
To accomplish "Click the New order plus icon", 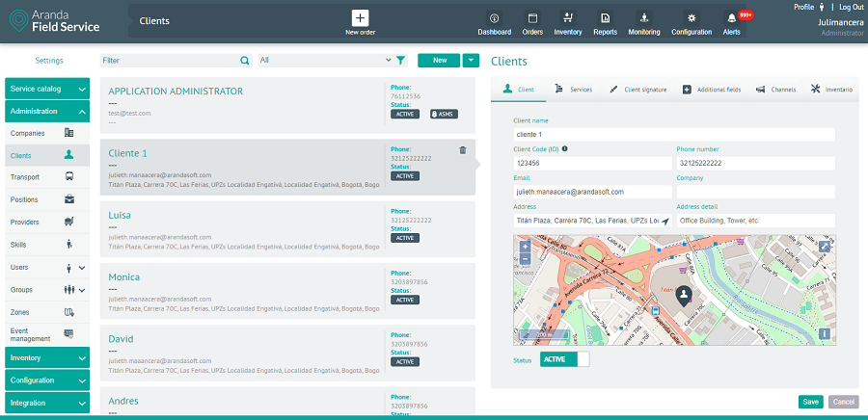I will point(361,17).
